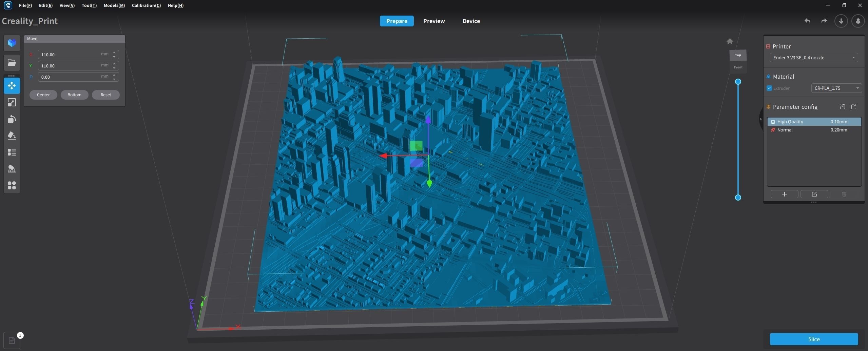The height and width of the screenshot is (351, 868).
Task: Click the Creality Print app logo
Action: 8,5
